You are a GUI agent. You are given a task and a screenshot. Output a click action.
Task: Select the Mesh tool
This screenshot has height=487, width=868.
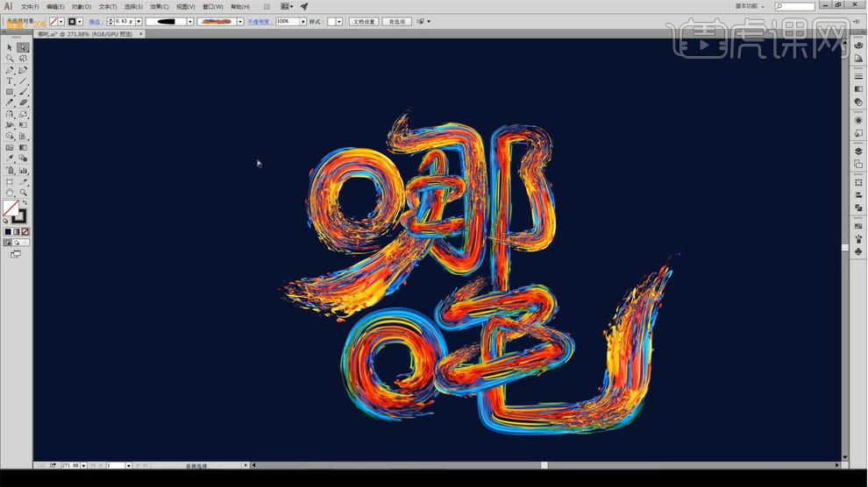pos(10,148)
